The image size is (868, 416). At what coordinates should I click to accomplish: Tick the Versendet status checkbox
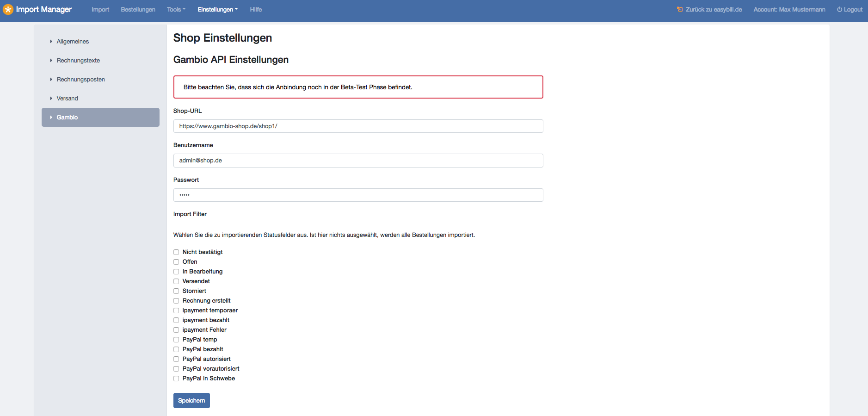pos(176,281)
